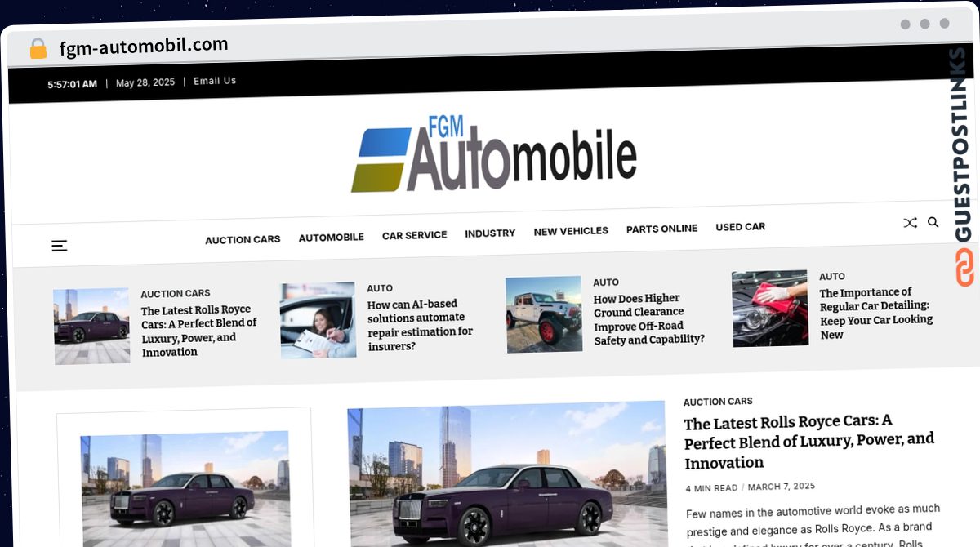Open the New Vehicles menu
Screen dimensions: 980x547
[x=571, y=231]
